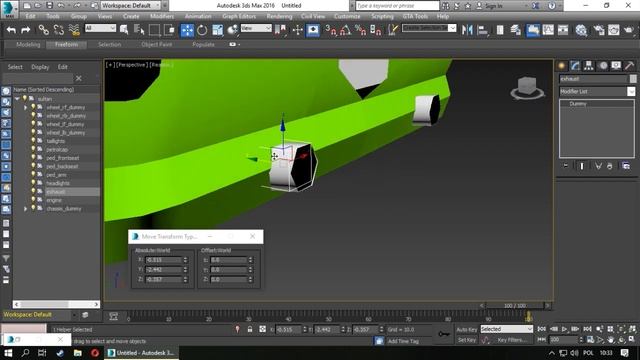Toggle Percent Snap in toolbar
Image resolution: width=640 pixels, height=360 pixels.
360,30
